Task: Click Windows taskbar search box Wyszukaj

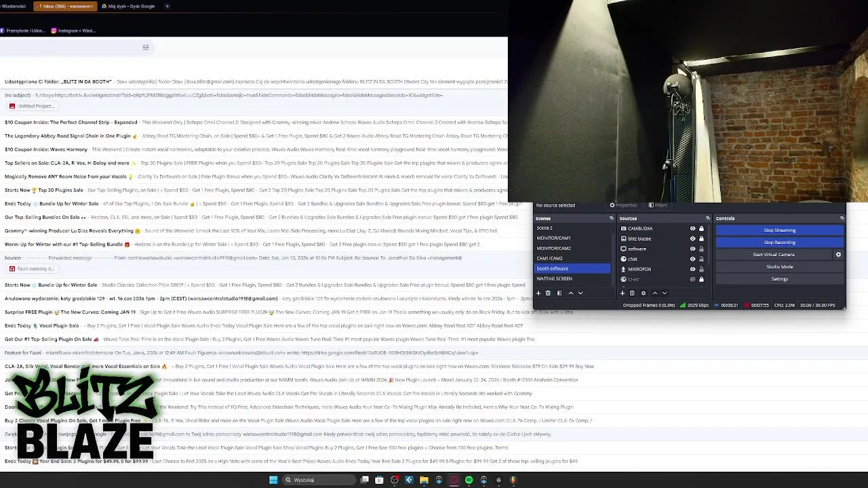Action: click(x=319, y=480)
